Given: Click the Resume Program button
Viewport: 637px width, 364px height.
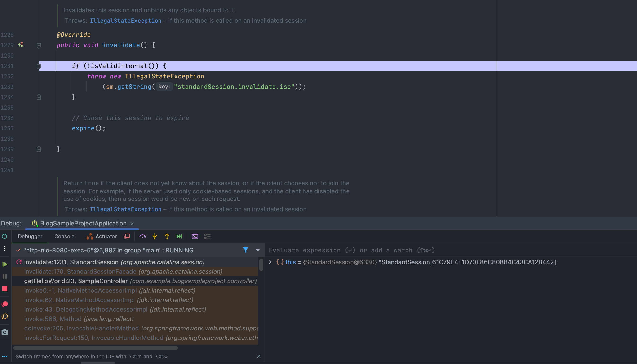Looking at the screenshot, I should [x=4, y=264].
